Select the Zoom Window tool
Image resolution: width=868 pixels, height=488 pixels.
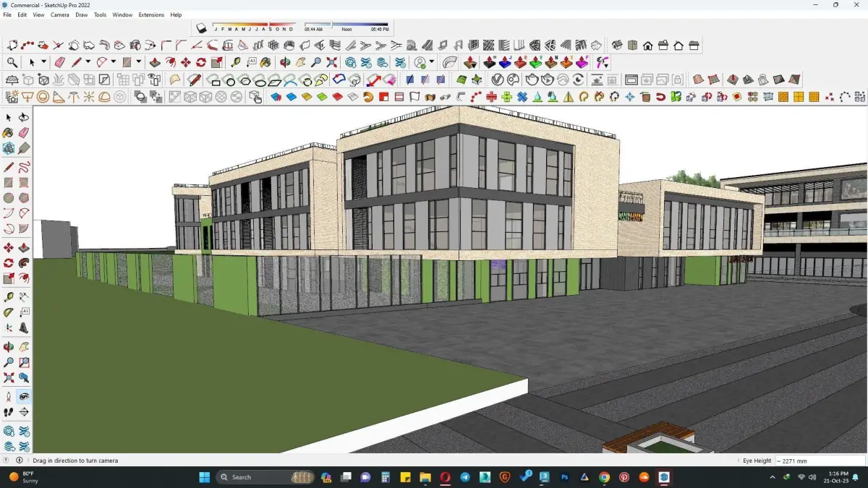(x=24, y=362)
